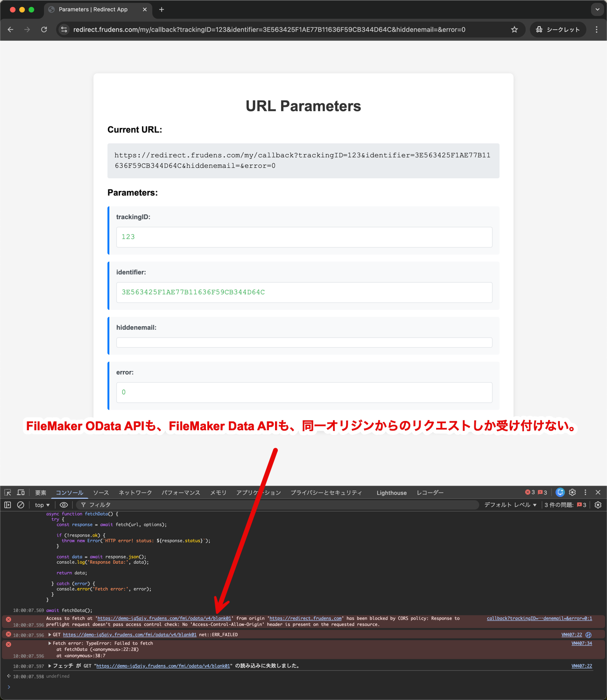Click the Current URL code box
Viewport: 607px width, 700px height.
(x=303, y=161)
